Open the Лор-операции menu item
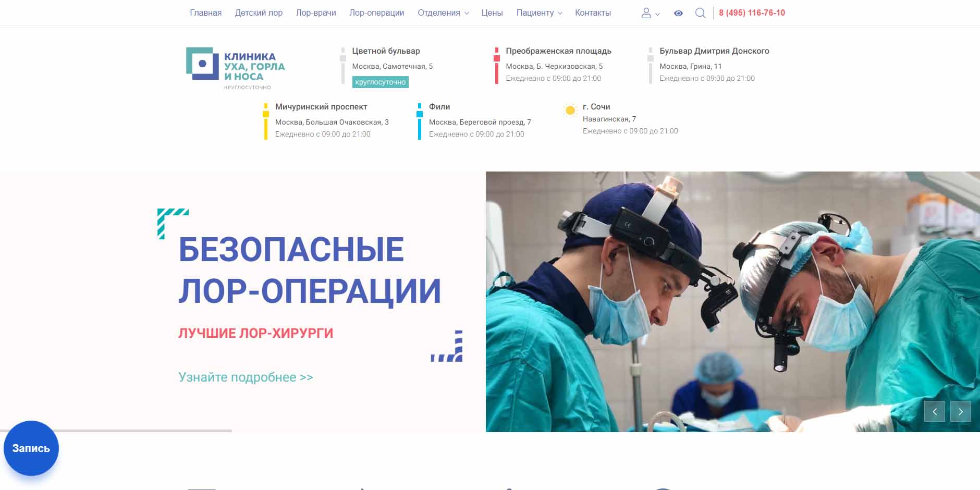980x490 pixels. (x=376, y=13)
